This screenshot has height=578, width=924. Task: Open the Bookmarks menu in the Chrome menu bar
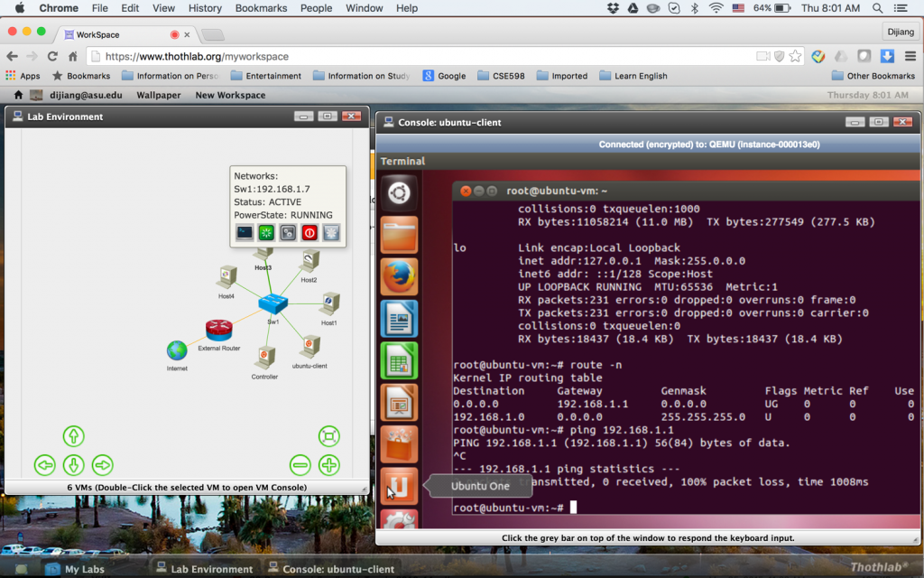coord(261,8)
